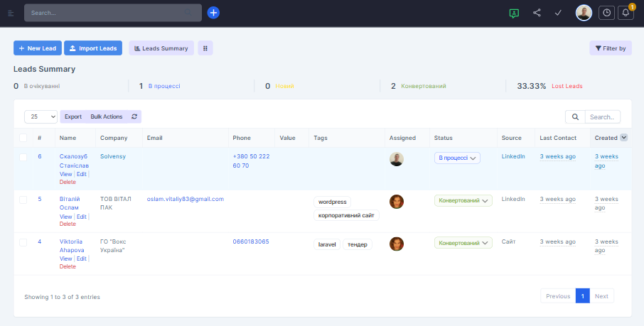Screen dimensions: 644x326
Task: Open status dropdown showing В процессі
Action: (457, 158)
